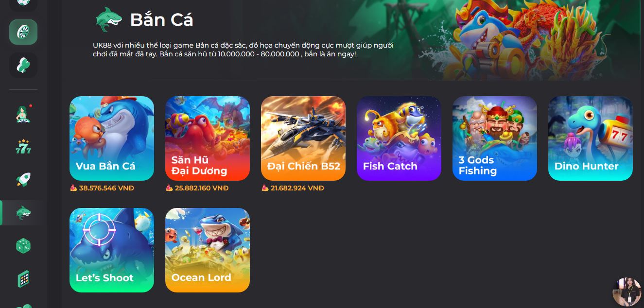Start the Let's Shoot game

point(112,250)
